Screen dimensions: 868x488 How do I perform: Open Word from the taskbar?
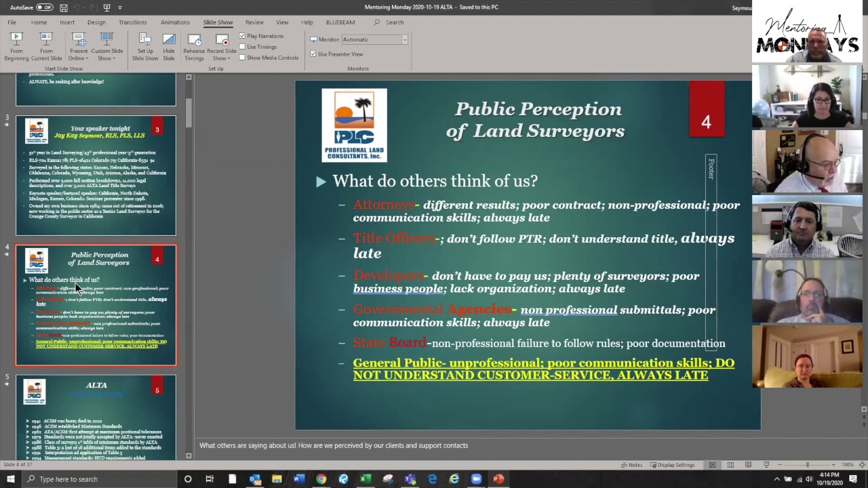click(298, 479)
